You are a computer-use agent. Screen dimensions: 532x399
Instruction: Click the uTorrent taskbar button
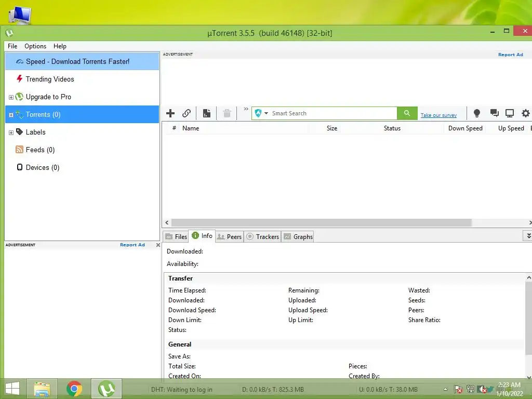[x=106, y=389]
